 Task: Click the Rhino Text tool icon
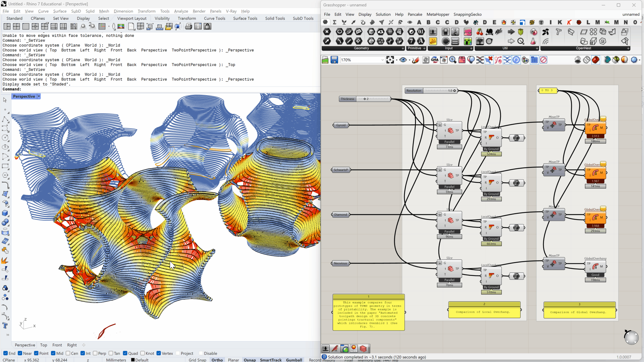[x=5, y=325]
